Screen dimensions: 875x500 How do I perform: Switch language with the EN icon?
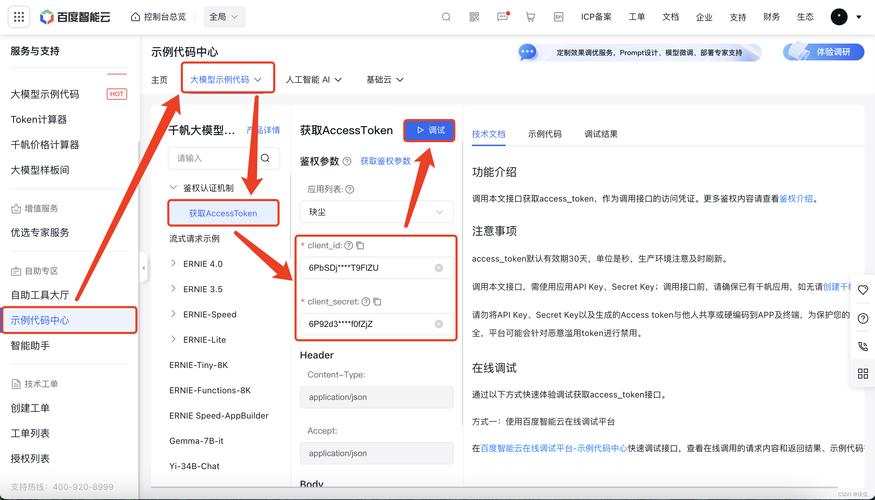point(559,17)
